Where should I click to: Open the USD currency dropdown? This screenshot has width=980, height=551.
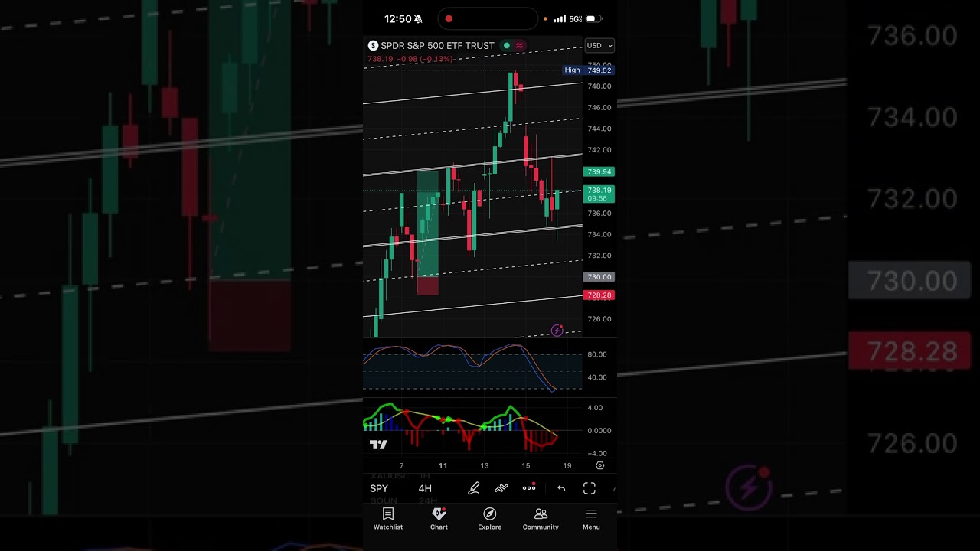coord(599,46)
